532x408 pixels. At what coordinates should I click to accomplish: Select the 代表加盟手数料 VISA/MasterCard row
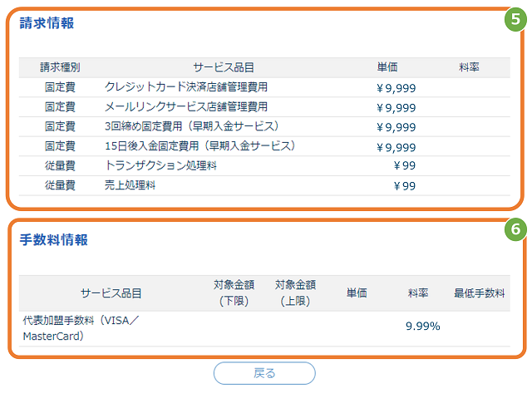[264, 328]
